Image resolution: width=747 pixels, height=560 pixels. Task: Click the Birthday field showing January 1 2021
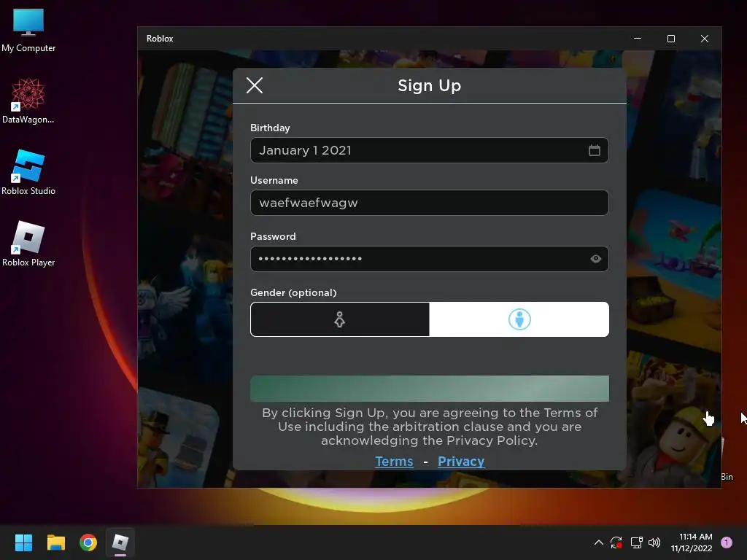(429, 150)
